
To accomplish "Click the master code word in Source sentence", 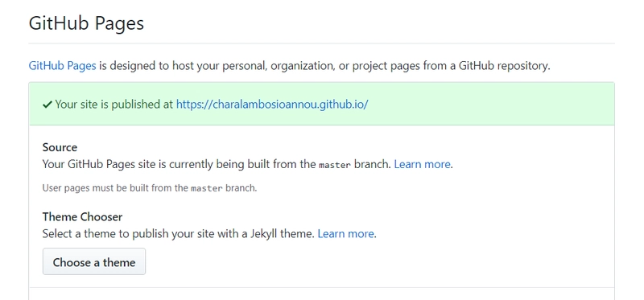I will coord(335,165).
